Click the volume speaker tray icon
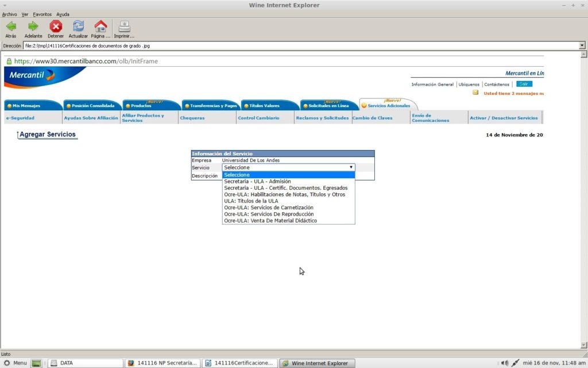The height and width of the screenshot is (368, 588). tap(505, 363)
